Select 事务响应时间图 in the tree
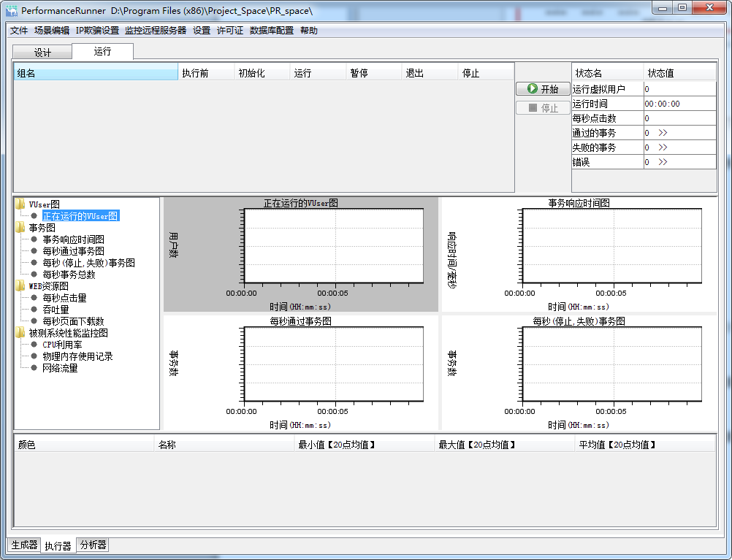Viewport: 732px width, 560px height. point(73,239)
